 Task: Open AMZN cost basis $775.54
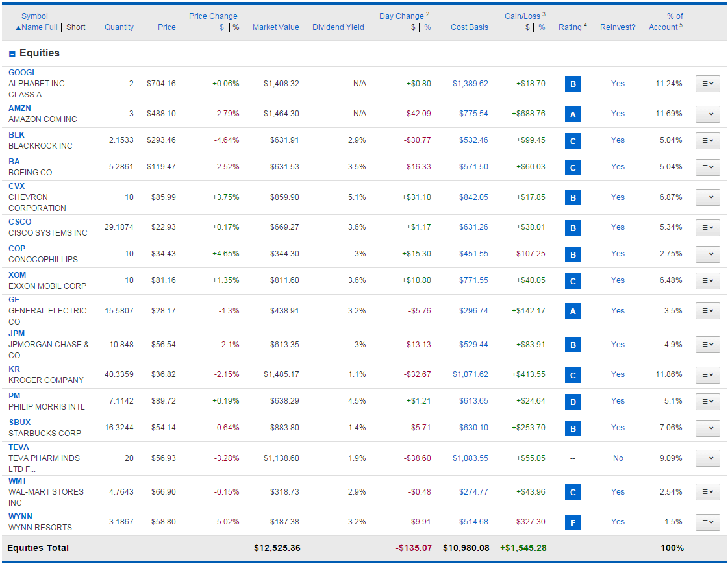pos(473,114)
